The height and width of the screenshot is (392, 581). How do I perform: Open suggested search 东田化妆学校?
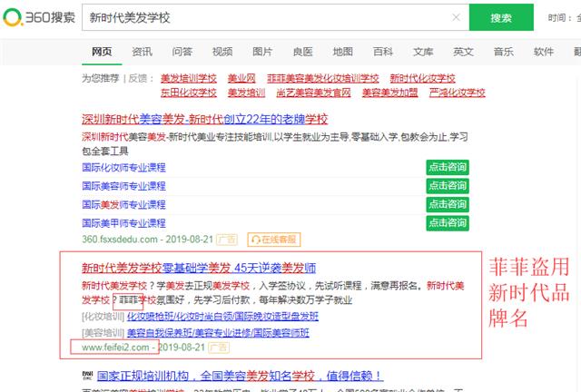point(189,93)
